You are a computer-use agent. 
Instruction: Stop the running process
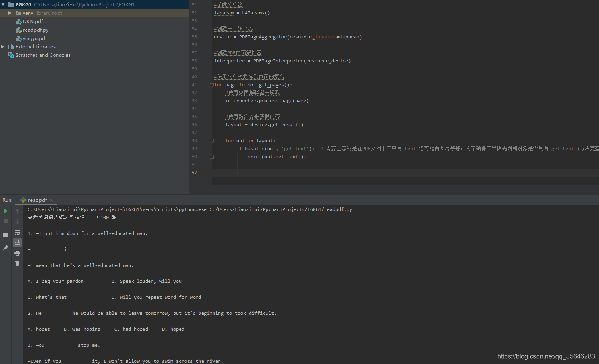(6, 221)
